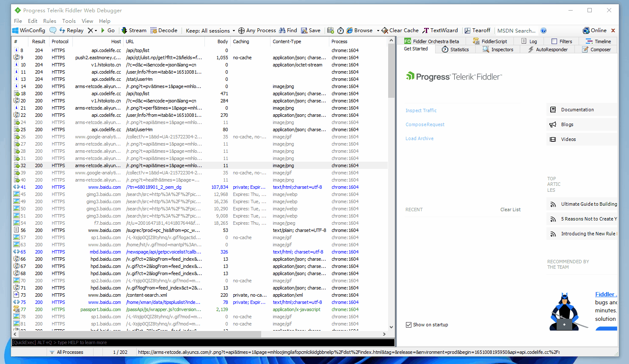
Task: Click the ComposeRequest link
Action: coord(425,124)
